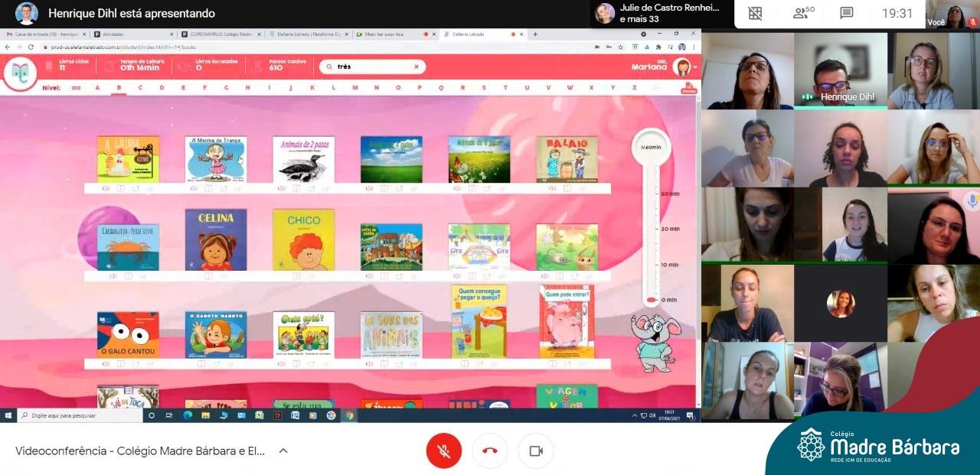Image resolution: width=980 pixels, height=475 pixels.
Task: Open the book 'Chico'
Action: pos(304,239)
